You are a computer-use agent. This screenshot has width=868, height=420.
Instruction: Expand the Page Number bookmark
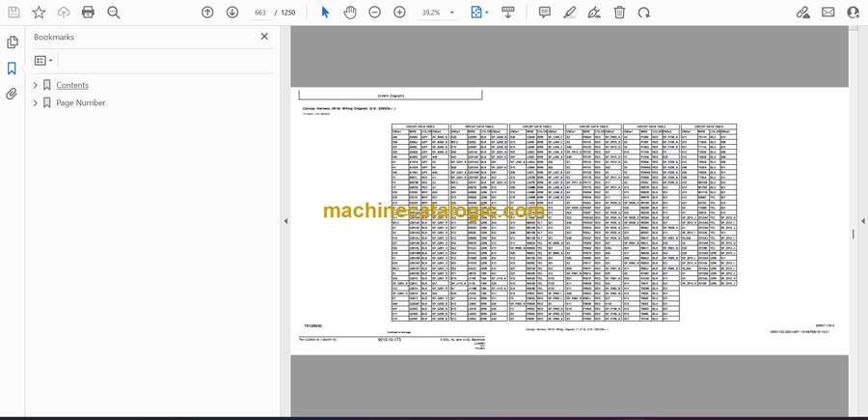point(36,102)
